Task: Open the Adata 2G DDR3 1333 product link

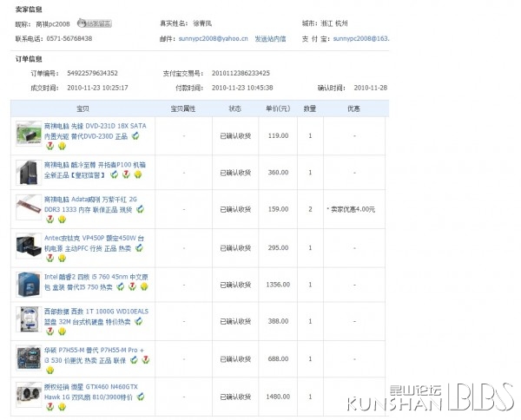Action: click(90, 204)
